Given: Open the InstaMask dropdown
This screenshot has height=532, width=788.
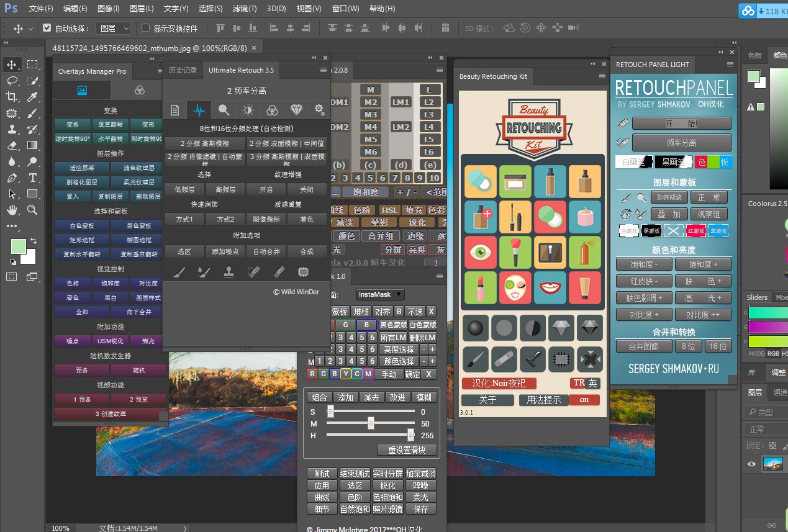Looking at the screenshot, I should (x=380, y=294).
